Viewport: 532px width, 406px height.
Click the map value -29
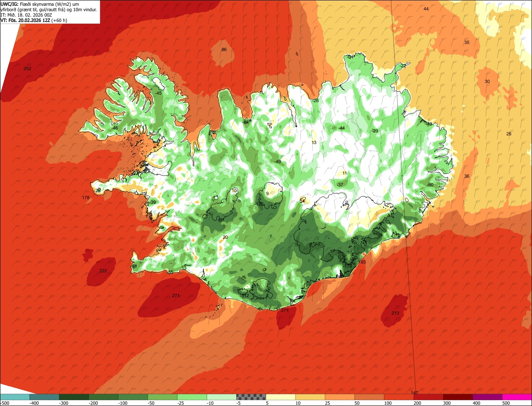pyautogui.click(x=374, y=131)
